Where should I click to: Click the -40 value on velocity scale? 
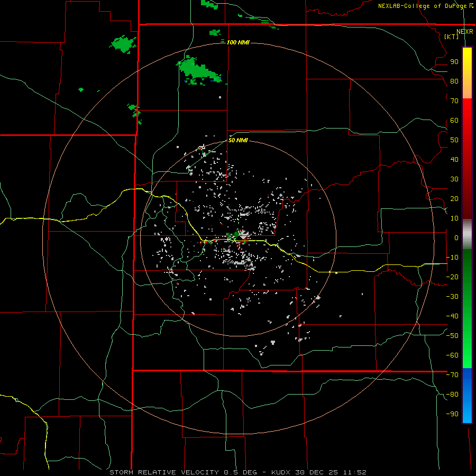[452, 316]
